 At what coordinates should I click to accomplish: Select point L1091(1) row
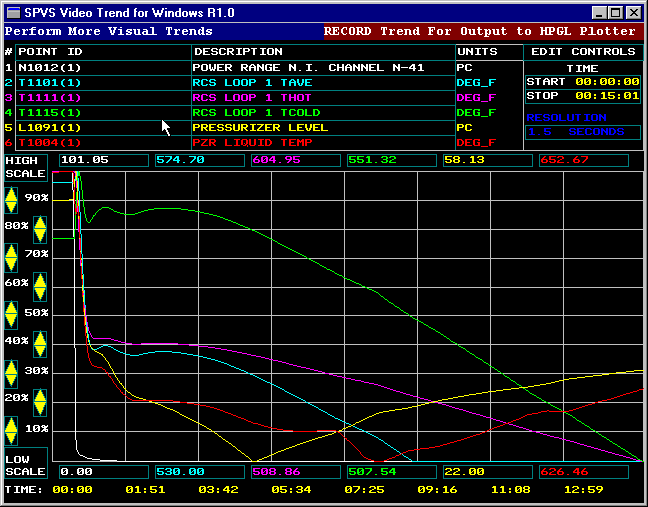[103, 128]
